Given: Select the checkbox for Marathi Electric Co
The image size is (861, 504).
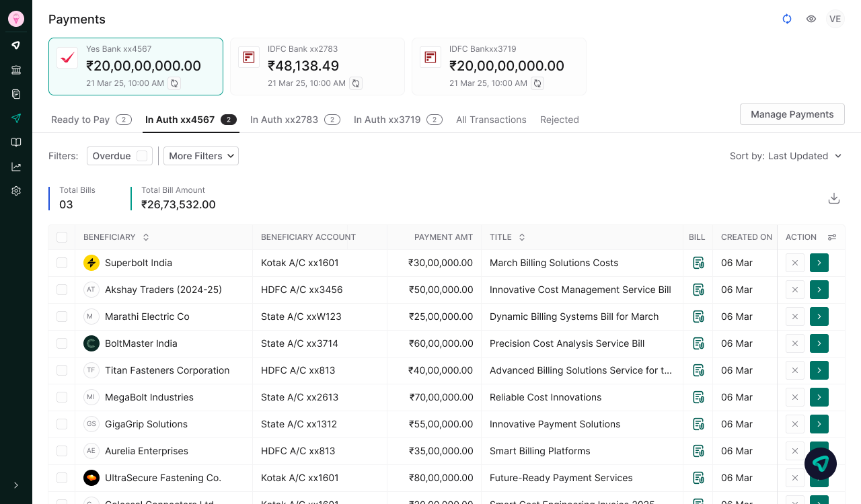Looking at the screenshot, I should [x=62, y=317].
